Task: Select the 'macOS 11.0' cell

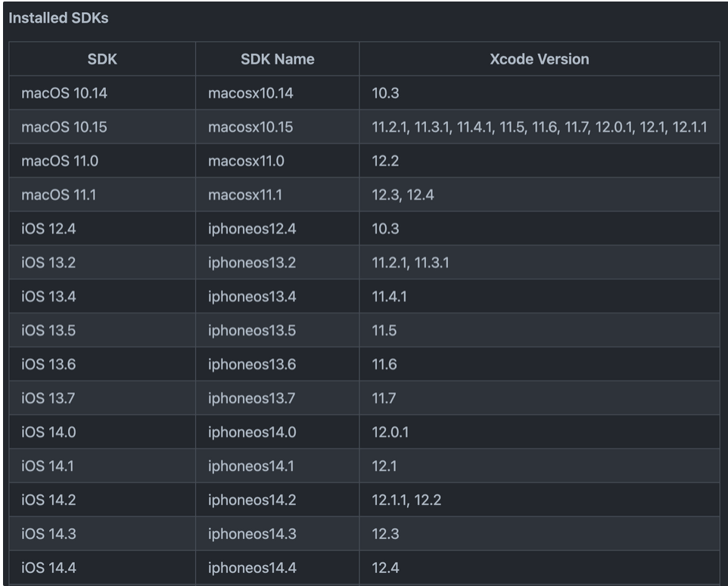Action: point(102,161)
